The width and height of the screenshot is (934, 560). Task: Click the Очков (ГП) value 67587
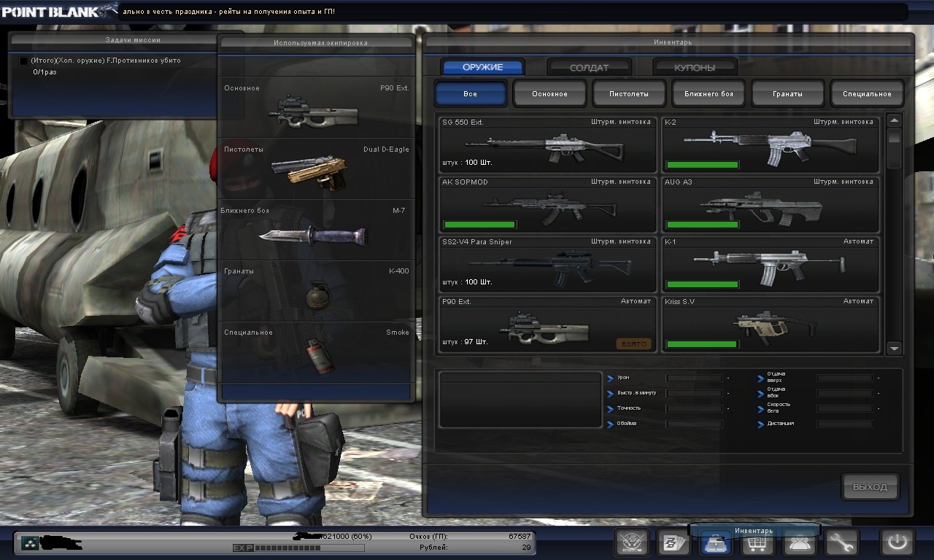click(x=520, y=537)
